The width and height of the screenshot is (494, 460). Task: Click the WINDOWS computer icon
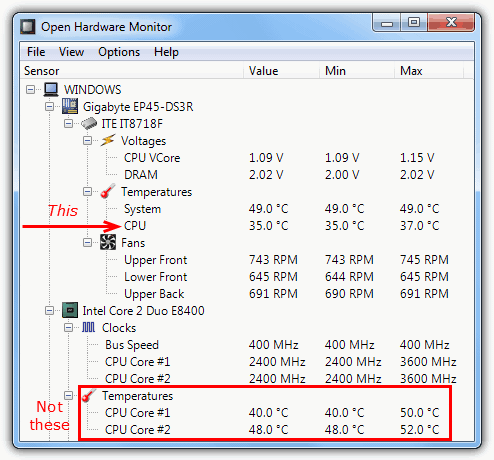pyautogui.click(x=51, y=89)
